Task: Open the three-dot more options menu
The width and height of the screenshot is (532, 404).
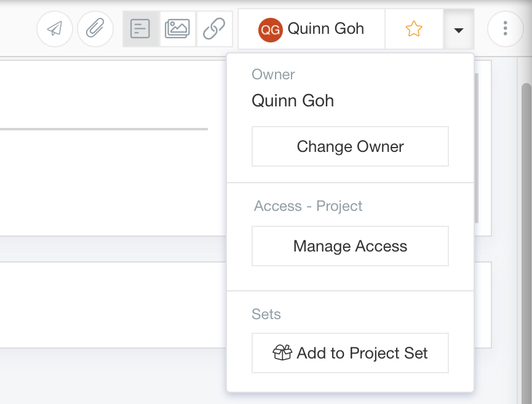Action: tap(506, 28)
